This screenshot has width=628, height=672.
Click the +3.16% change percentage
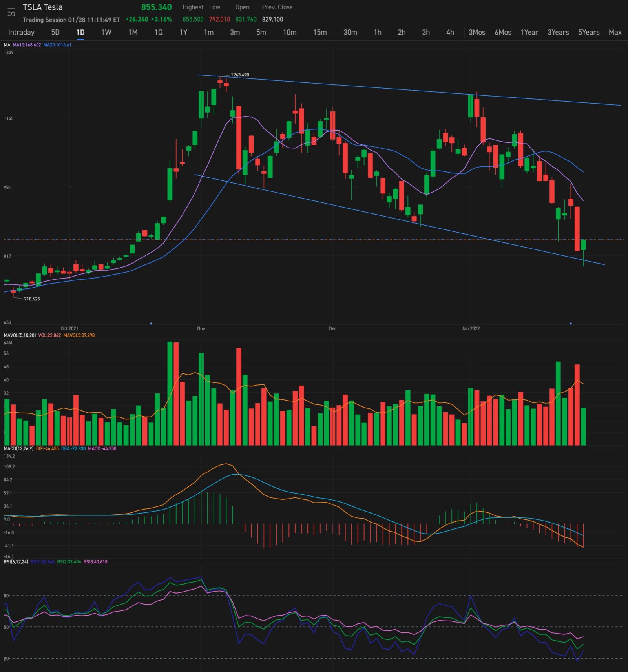pyautogui.click(x=161, y=19)
